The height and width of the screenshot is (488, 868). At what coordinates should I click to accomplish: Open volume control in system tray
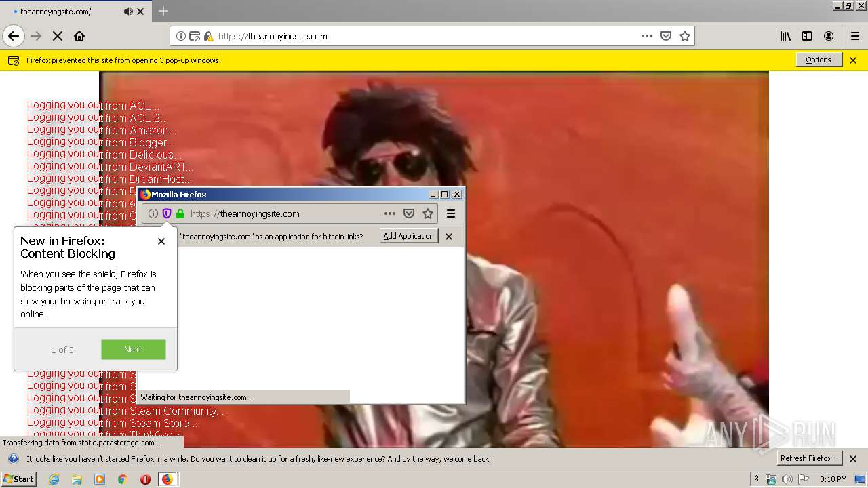point(787,479)
